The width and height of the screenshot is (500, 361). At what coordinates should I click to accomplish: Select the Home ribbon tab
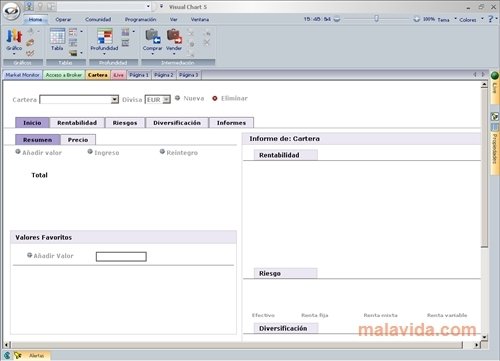(35, 19)
